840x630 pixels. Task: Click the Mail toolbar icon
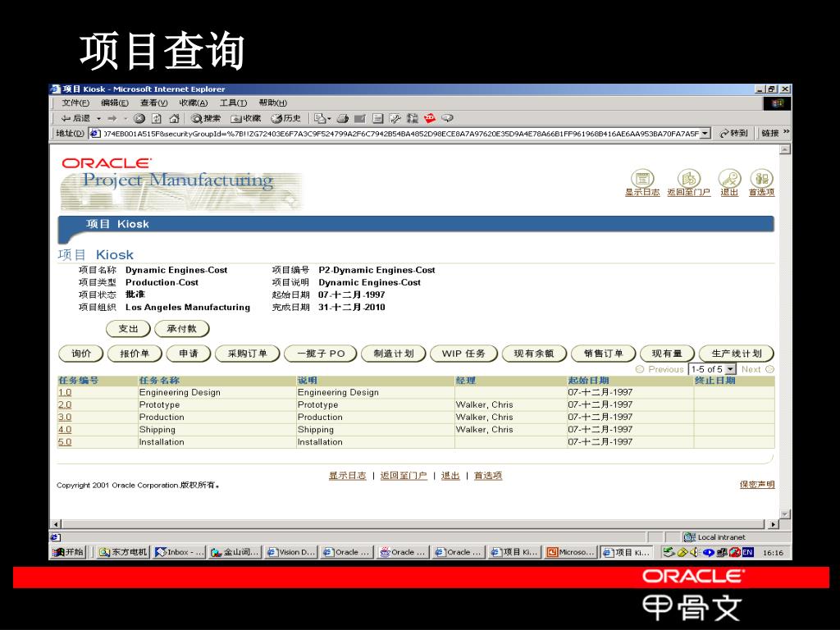pyautogui.click(x=322, y=118)
